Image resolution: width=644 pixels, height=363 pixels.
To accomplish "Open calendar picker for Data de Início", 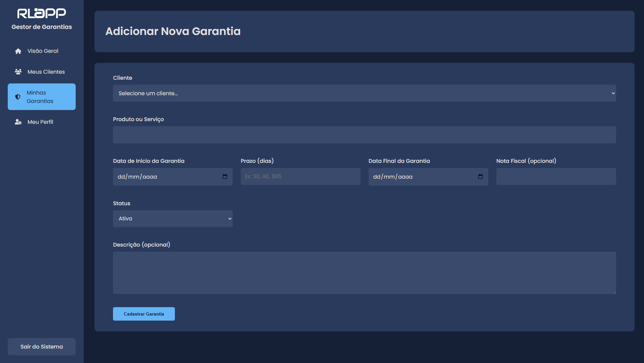I will point(225,177).
